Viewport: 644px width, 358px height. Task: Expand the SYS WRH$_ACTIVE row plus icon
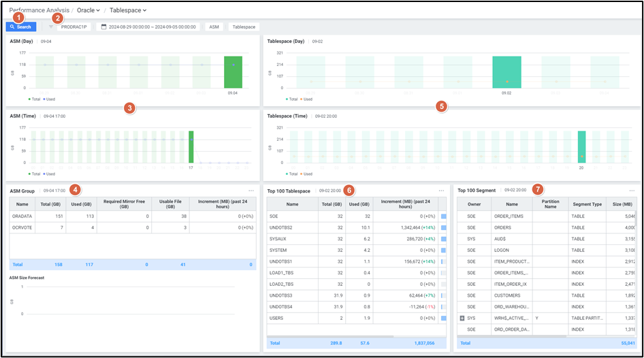click(462, 318)
